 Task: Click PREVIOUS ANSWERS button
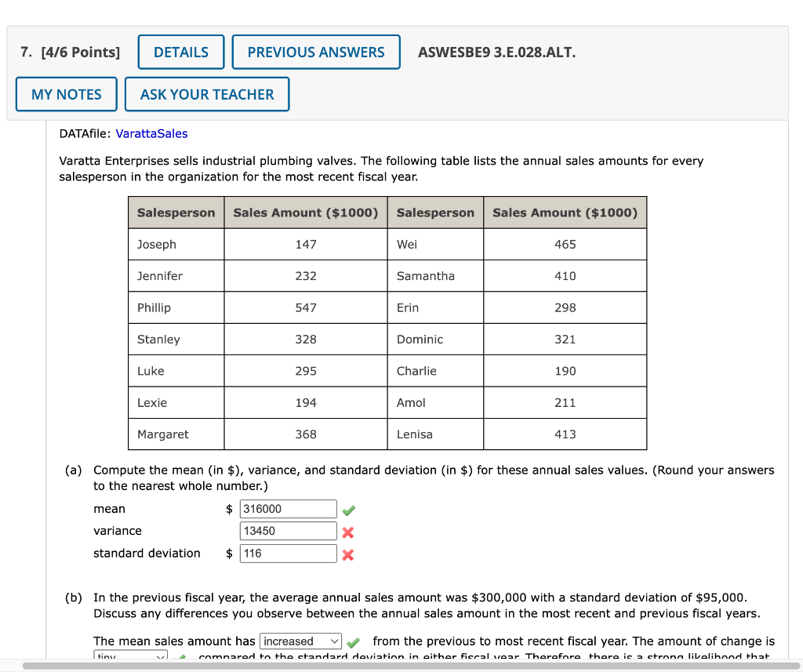click(x=316, y=52)
